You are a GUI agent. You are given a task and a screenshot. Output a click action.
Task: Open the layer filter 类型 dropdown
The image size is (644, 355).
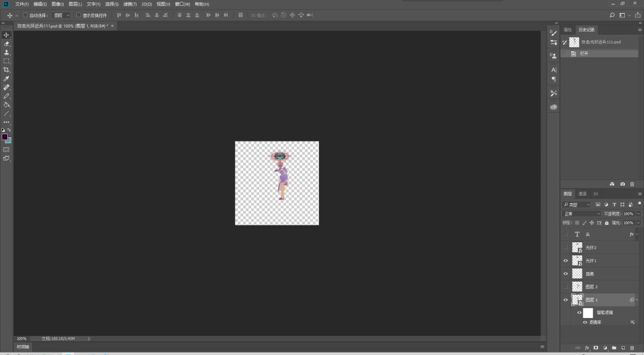click(x=576, y=205)
